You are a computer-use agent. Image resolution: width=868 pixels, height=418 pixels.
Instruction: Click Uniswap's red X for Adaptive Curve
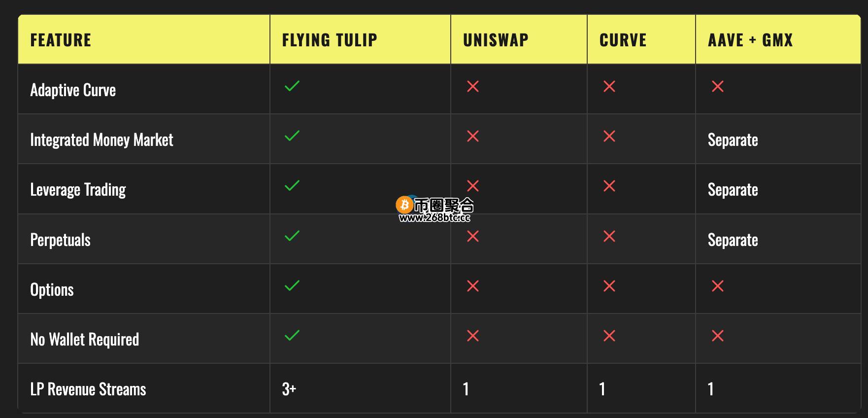473,87
